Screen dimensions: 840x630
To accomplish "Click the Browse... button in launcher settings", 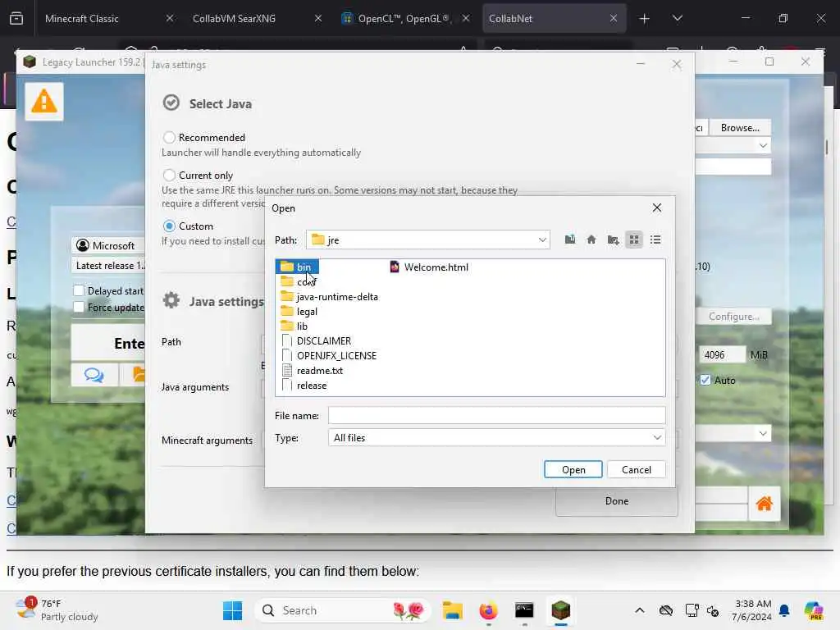I will pos(740,127).
